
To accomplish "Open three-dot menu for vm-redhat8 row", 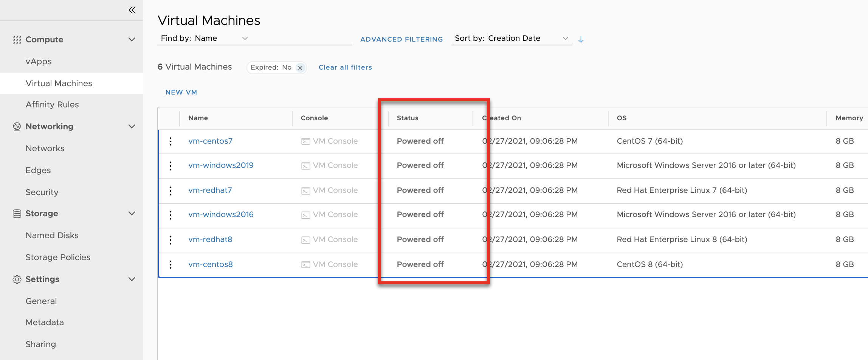I will coord(170,240).
